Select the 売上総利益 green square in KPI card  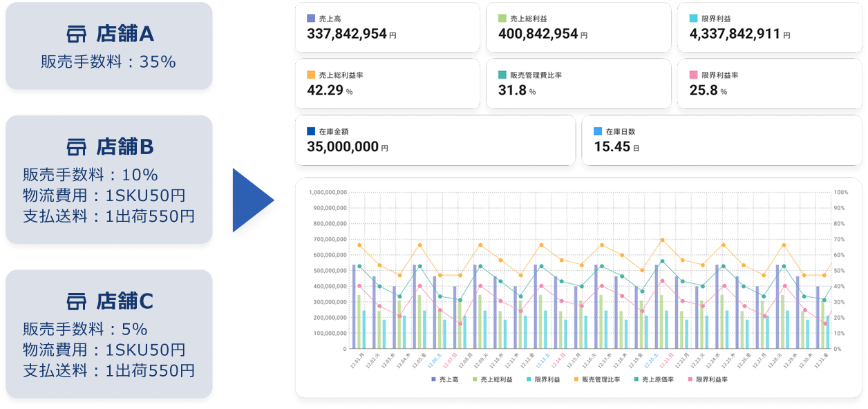502,19
